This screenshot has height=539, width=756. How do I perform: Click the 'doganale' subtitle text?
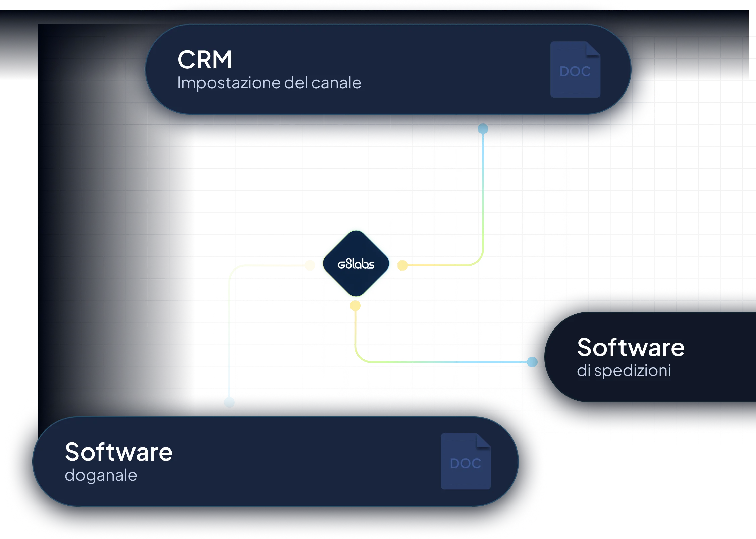pyautogui.click(x=101, y=476)
